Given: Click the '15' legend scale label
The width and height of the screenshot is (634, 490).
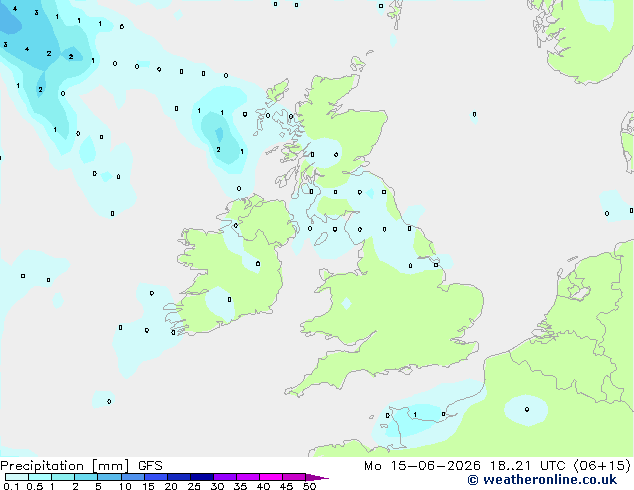Looking at the screenshot, I should pos(148,486).
